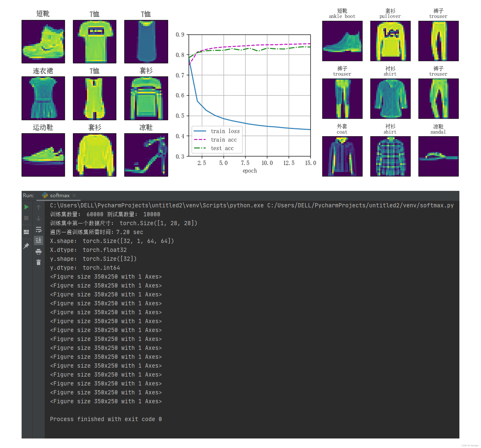Click the Restore Layout icon
Viewport: 481px width, 448px height.
coord(26,232)
